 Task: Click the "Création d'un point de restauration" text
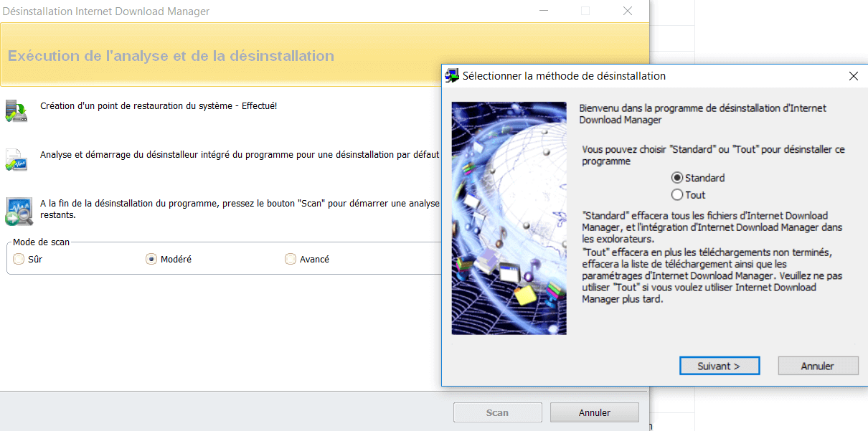[158, 105]
